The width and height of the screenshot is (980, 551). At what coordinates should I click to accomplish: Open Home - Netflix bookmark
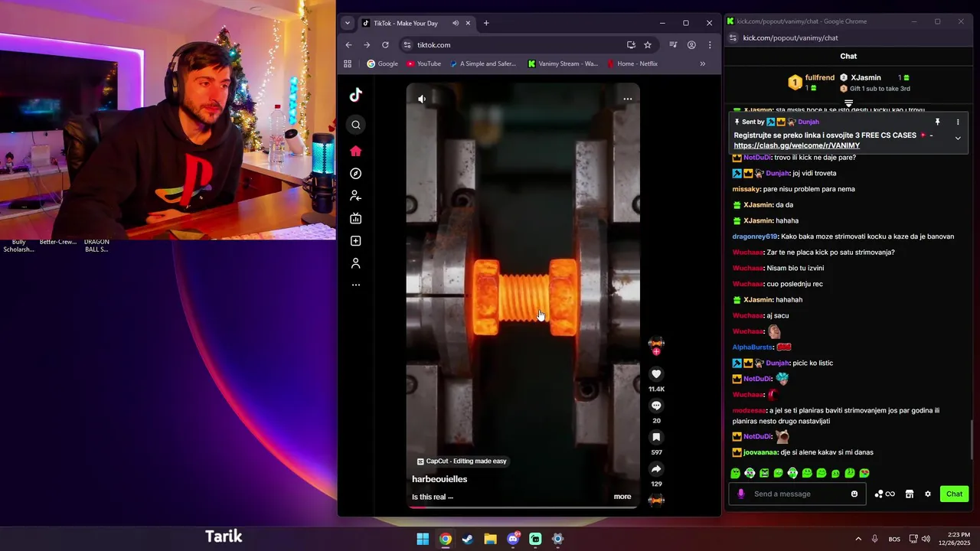pyautogui.click(x=632, y=64)
